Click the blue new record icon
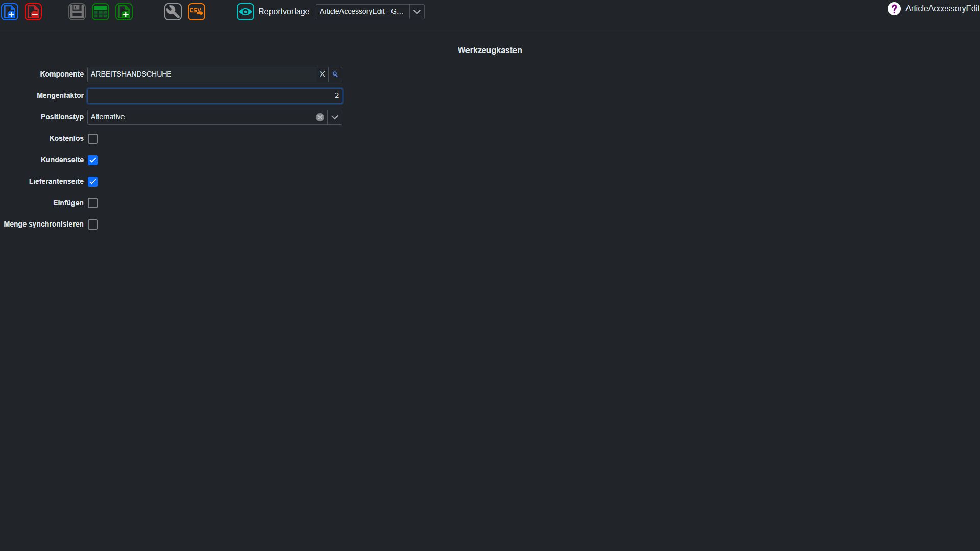The height and width of the screenshot is (551, 980). point(10,12)
